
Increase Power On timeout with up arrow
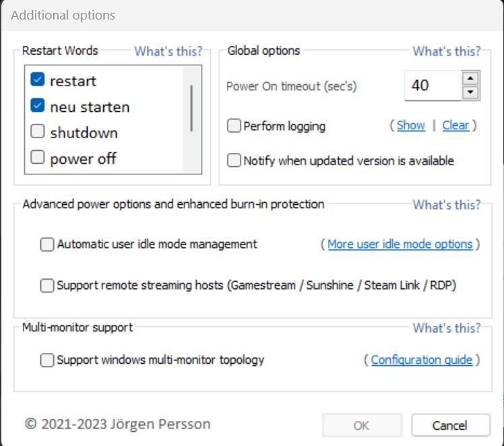tap(470, 78)
